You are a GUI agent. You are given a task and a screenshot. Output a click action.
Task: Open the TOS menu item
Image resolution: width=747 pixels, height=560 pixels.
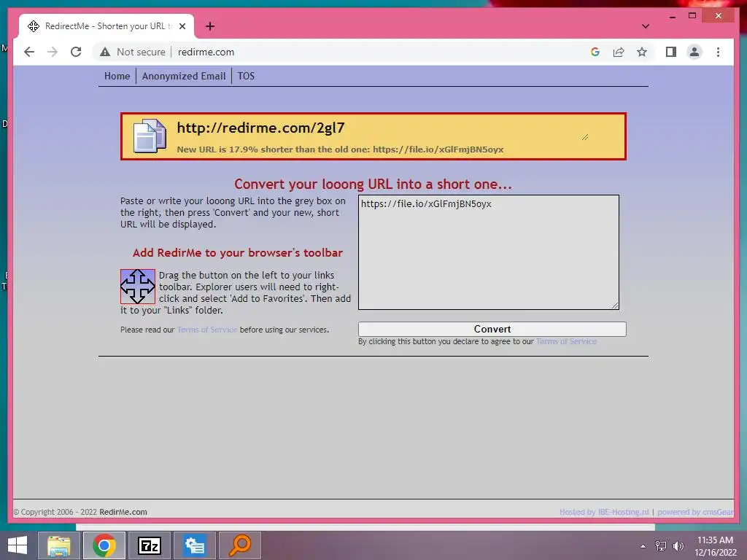point(246,76)
